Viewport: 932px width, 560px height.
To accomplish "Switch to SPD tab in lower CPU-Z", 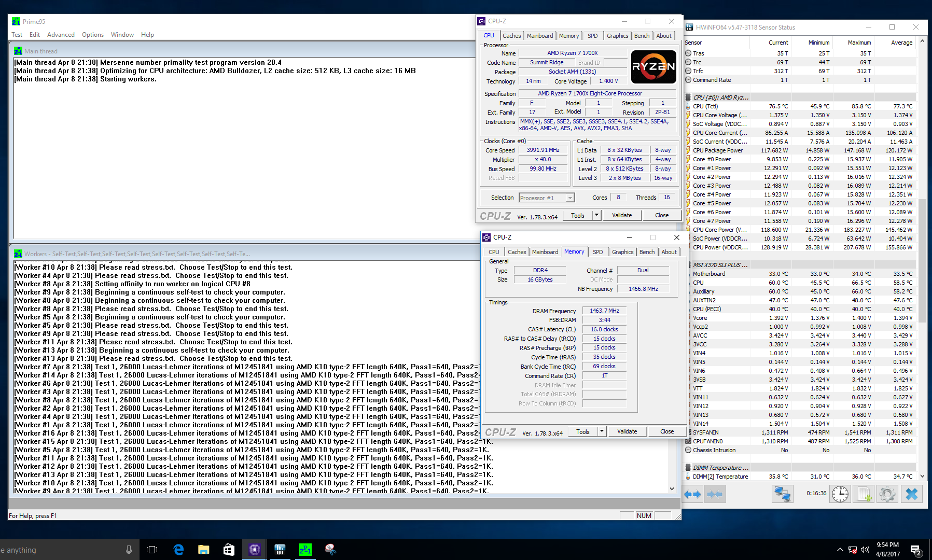I will [x=598, y=252].
